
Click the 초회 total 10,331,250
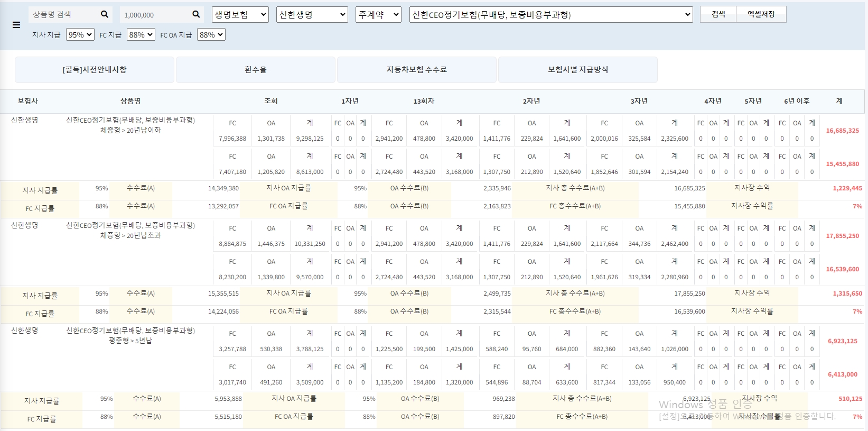(x=310, y=244)
